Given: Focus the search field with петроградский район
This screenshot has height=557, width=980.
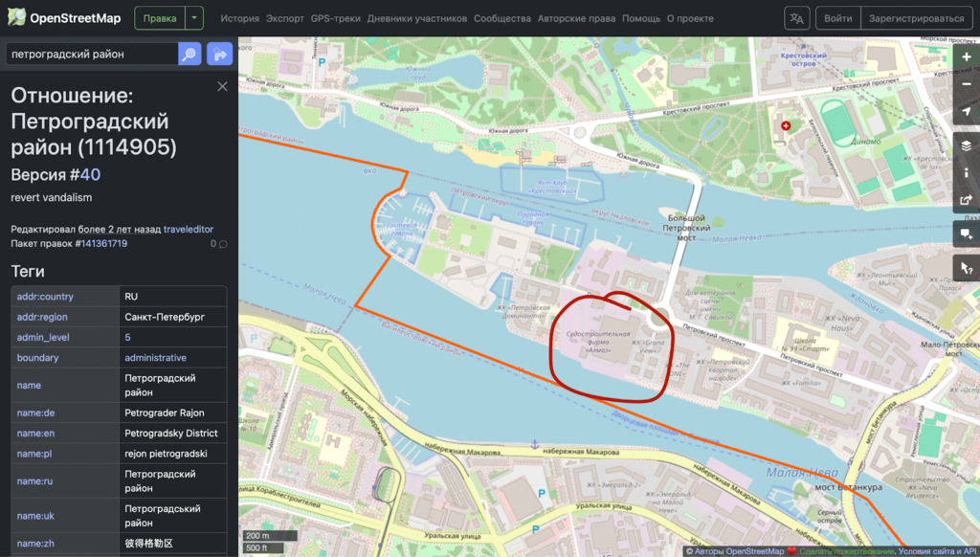Looking at the screenshot, I should [91, 55].
